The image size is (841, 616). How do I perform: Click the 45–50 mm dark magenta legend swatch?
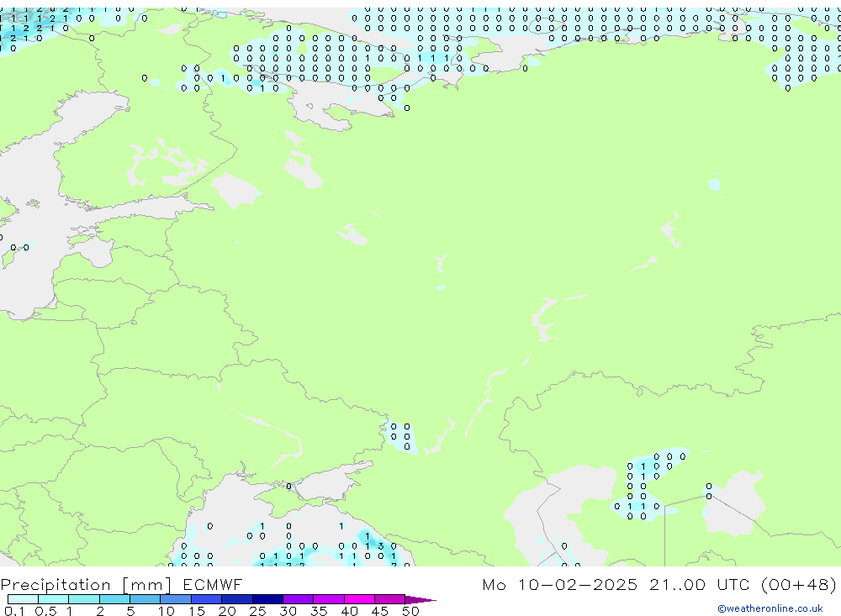[390, 599]
